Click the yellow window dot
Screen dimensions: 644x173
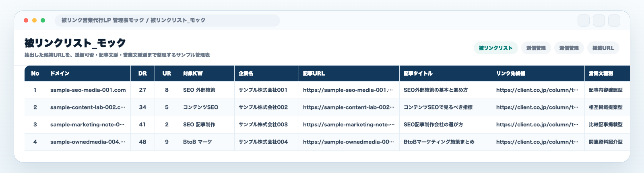[x=35, y=20]
